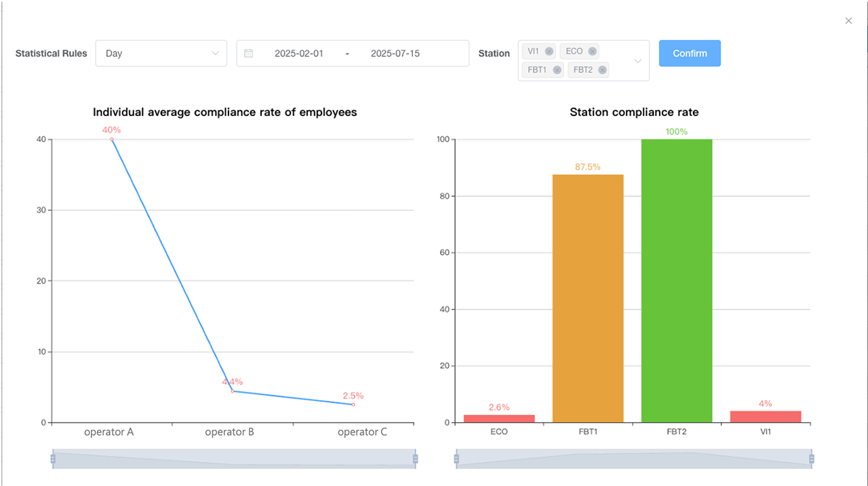Image resolution: width=868 pixels, height=486 pixels.
Task: Click the Confirm button
Action: 690,54
